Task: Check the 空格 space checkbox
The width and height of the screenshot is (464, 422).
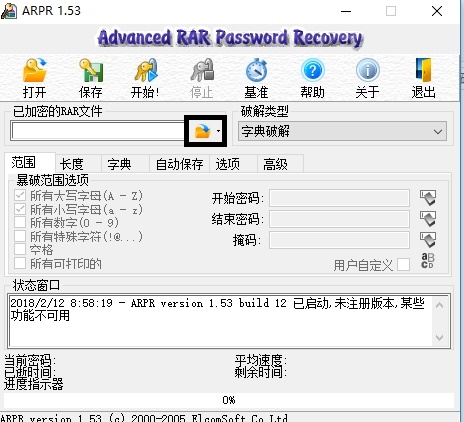Action: 20,249
